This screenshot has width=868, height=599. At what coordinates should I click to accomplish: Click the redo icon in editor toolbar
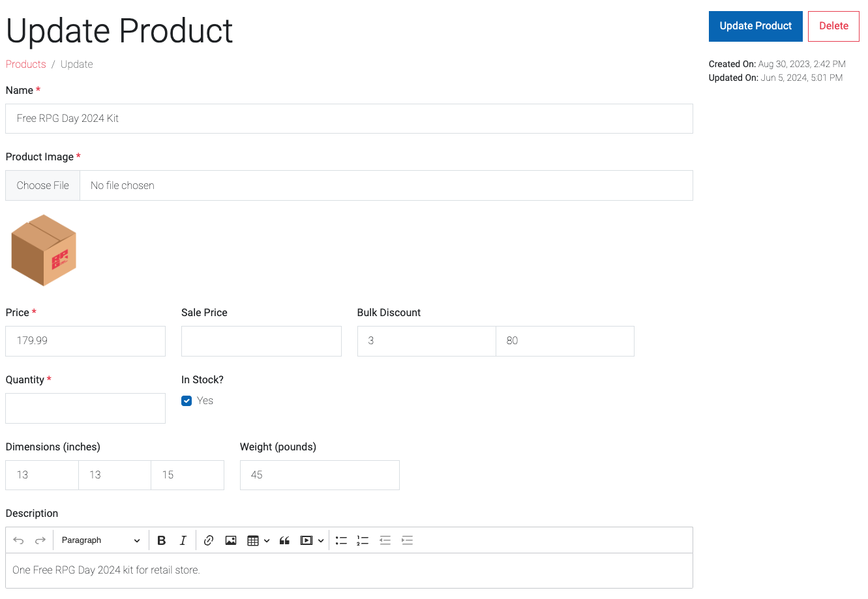40,540
